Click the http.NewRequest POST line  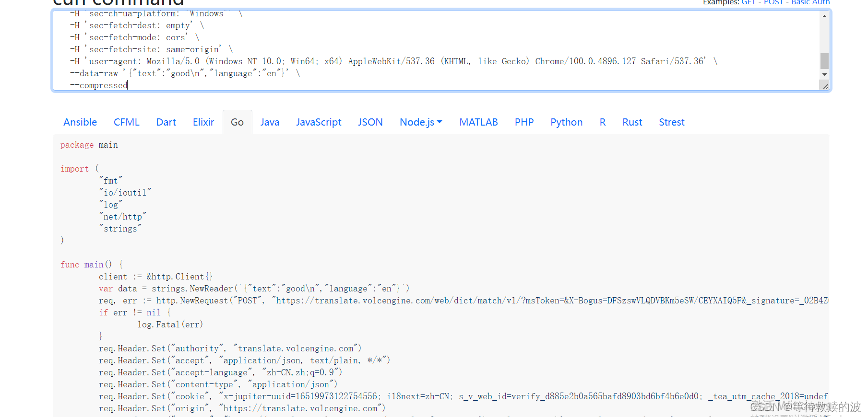pos(464,301)
